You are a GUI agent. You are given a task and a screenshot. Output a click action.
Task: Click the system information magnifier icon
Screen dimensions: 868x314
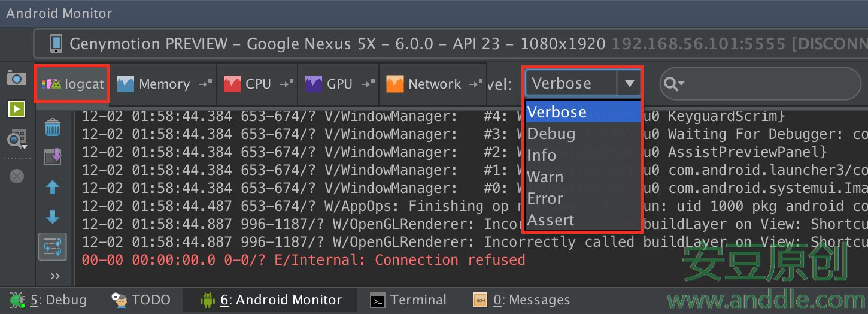[x=16, y=140]
